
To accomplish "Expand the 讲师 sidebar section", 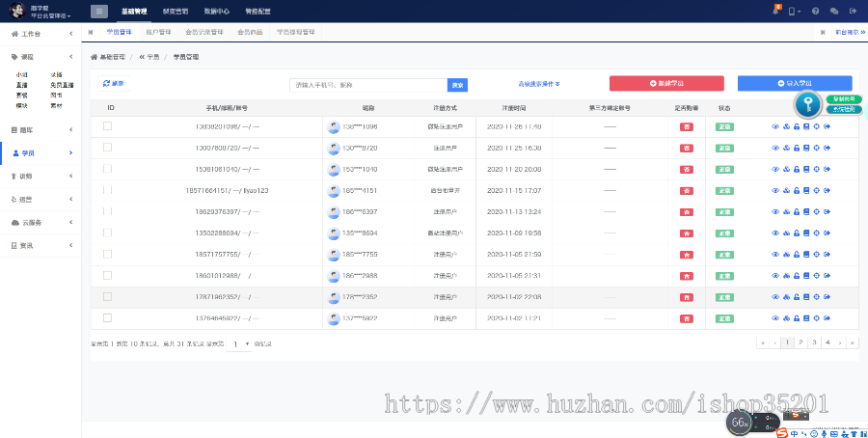I will tap(41, 177).
